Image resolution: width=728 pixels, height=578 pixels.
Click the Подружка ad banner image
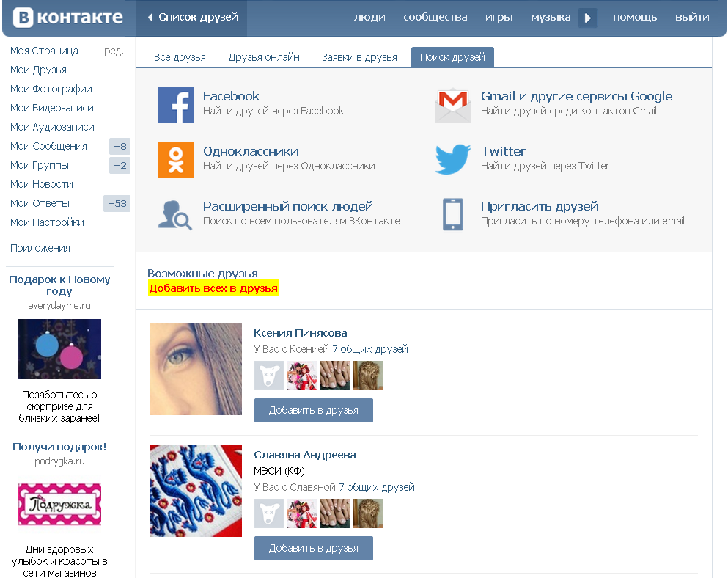point(59,504)
